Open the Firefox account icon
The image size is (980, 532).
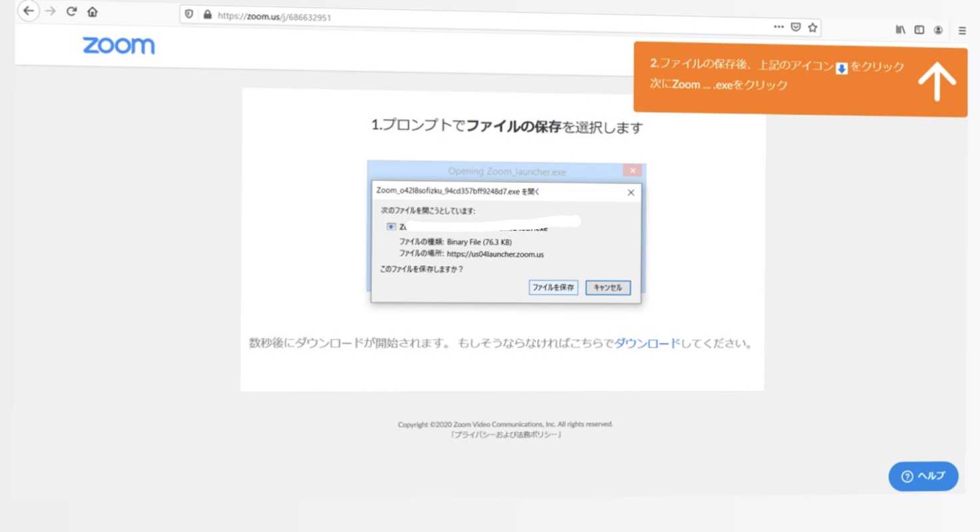click(x=938, y=30)
